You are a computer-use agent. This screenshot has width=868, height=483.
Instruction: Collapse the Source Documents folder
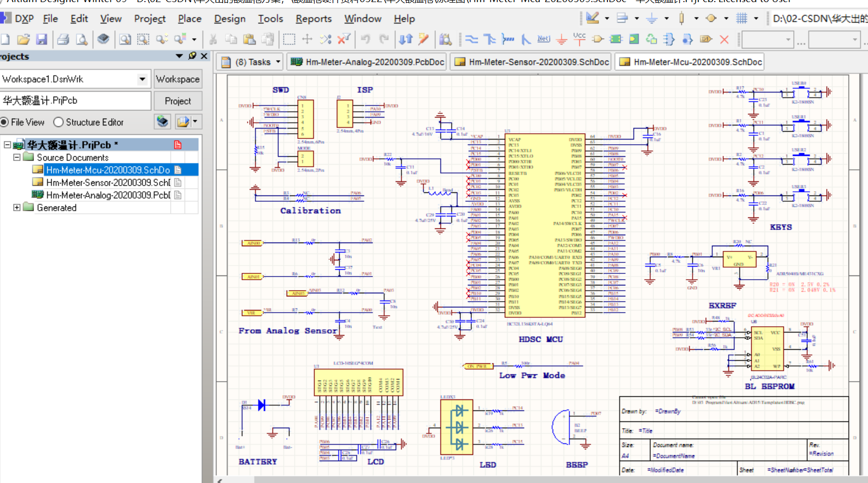point(17,157)
